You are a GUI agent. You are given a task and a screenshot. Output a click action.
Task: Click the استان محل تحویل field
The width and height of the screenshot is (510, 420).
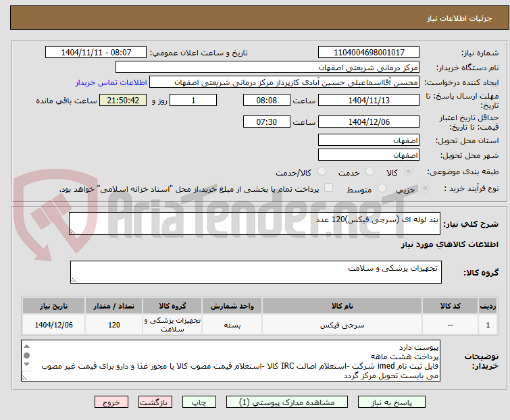369,140
